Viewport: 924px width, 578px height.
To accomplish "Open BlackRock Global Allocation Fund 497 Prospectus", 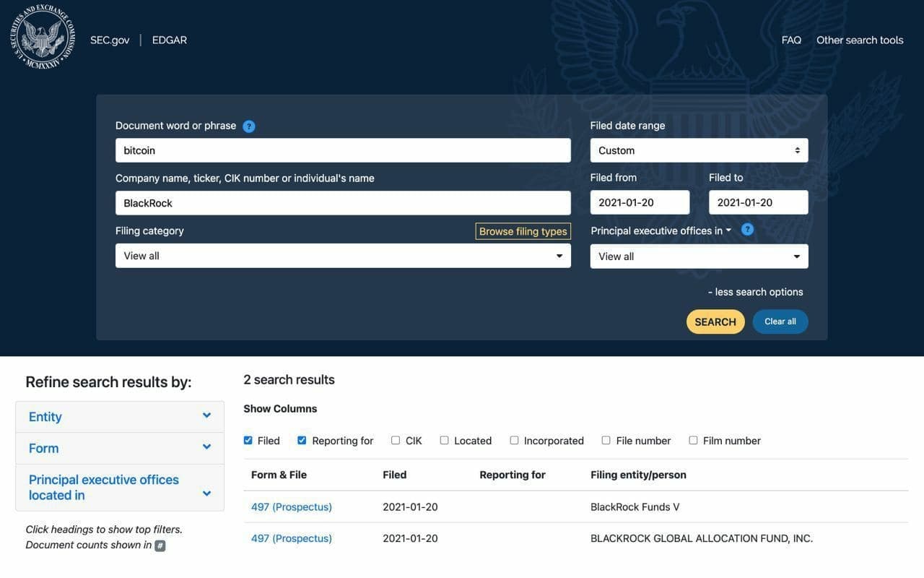I will [292, 538].
